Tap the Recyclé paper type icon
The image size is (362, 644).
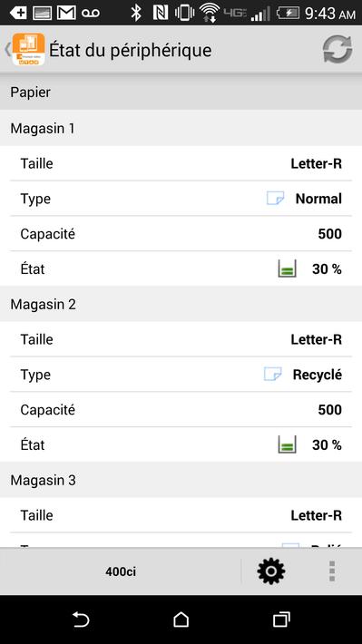[272, 375]
